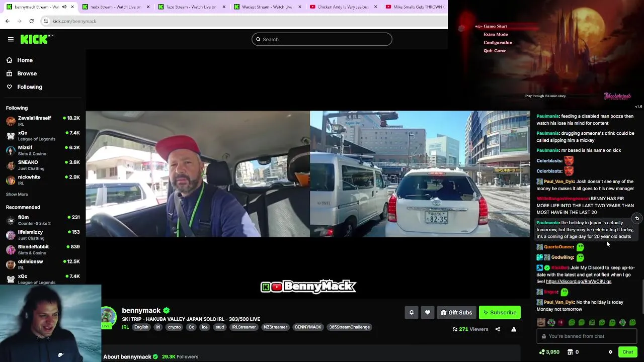Reload the page with the refresh icon
The width and height of the screenshot is (644, 362).
click(31, 21)
